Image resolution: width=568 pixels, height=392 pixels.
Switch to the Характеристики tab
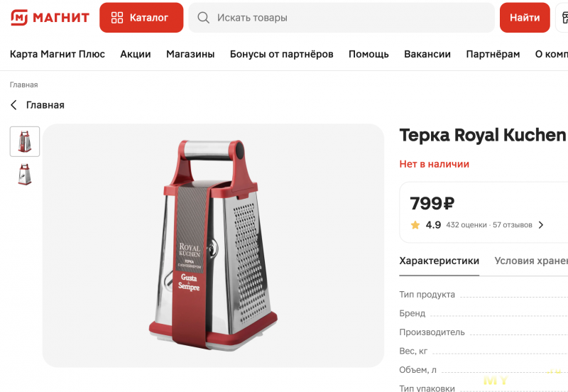click(x=439, y=261)
